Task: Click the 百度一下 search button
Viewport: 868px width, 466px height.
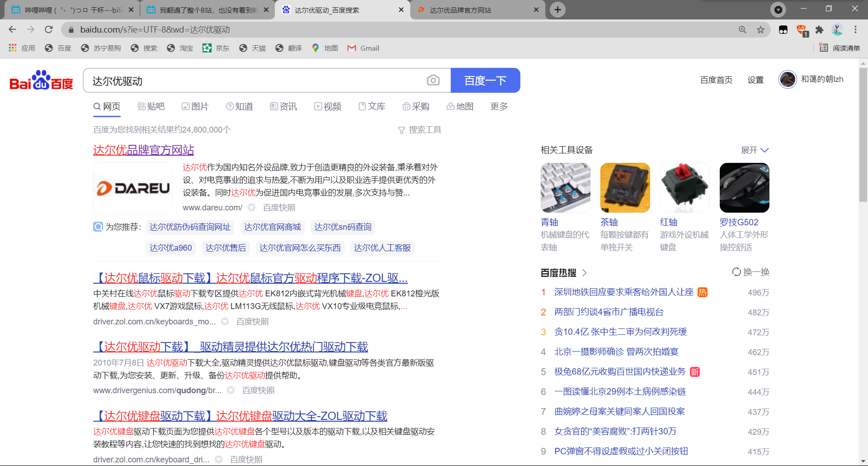Action: (486, 81)
